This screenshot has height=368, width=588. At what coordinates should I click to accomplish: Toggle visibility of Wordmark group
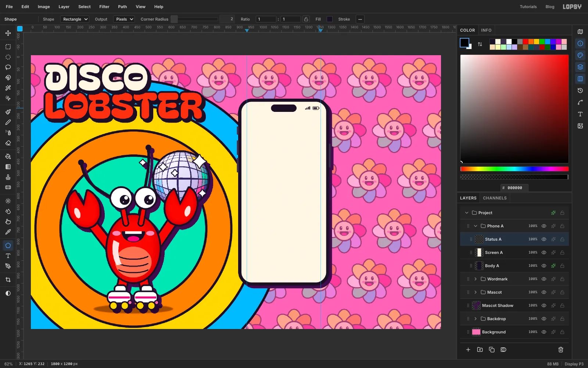544,279
